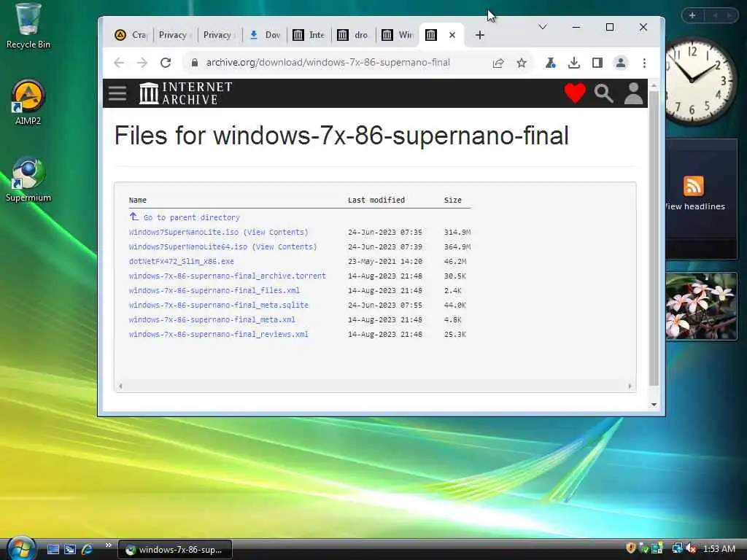The height and width of the screenshot is (560, 747).
Task: Toggle the browser side panel
Action: 597,63
